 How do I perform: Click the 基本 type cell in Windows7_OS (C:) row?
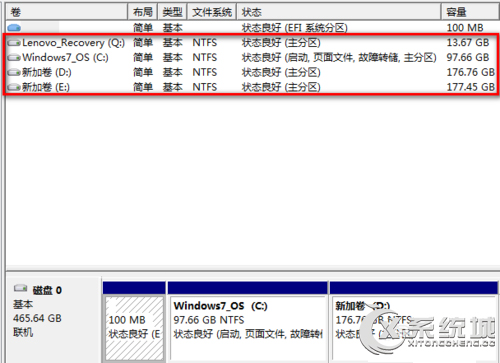[x=173, y=57]
